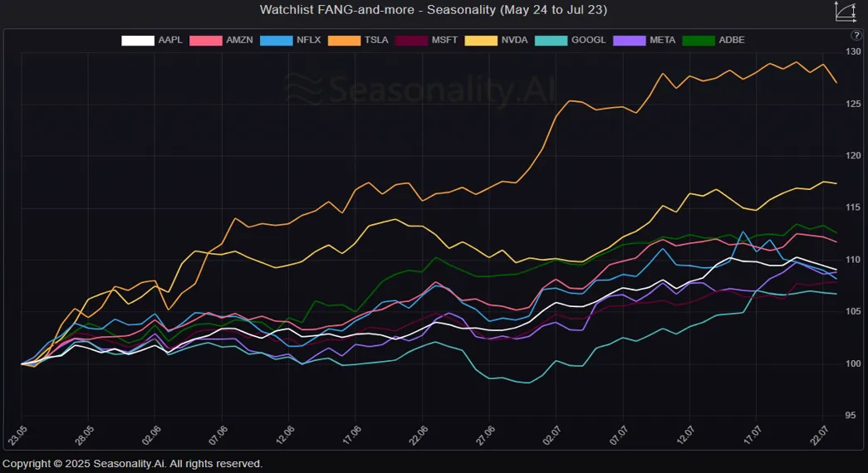Toggle NFLX series via its blue swatch
Viewport: 868px width, 473px height.
pyautogui.click(x=277, y=41)
